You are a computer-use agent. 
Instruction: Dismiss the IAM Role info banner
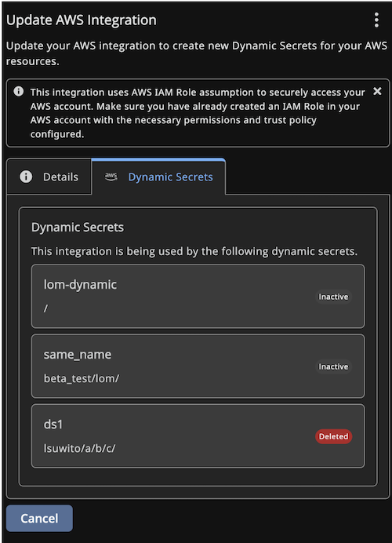(377, 92)
